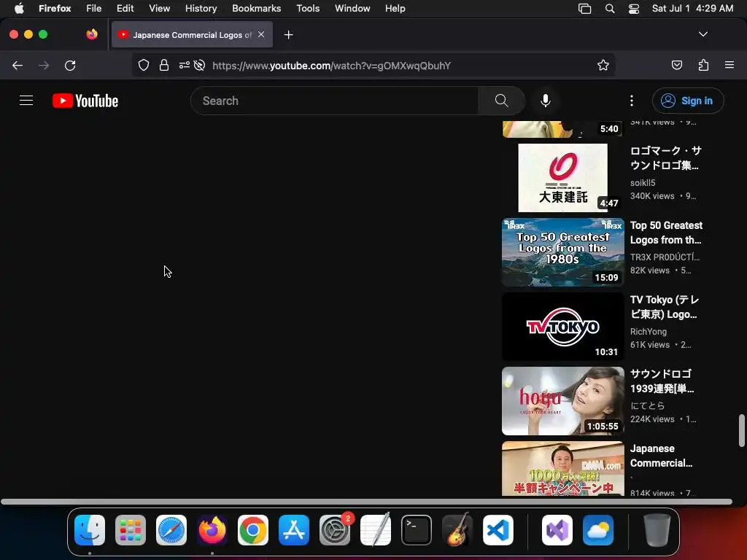The image size is (747, 560).
Task: Show site security padlock info
Action: pos(164,65)
